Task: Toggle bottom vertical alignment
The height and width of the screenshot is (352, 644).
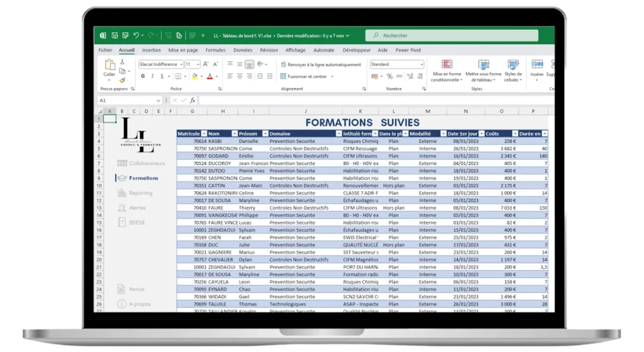Action: coord(249,64)
